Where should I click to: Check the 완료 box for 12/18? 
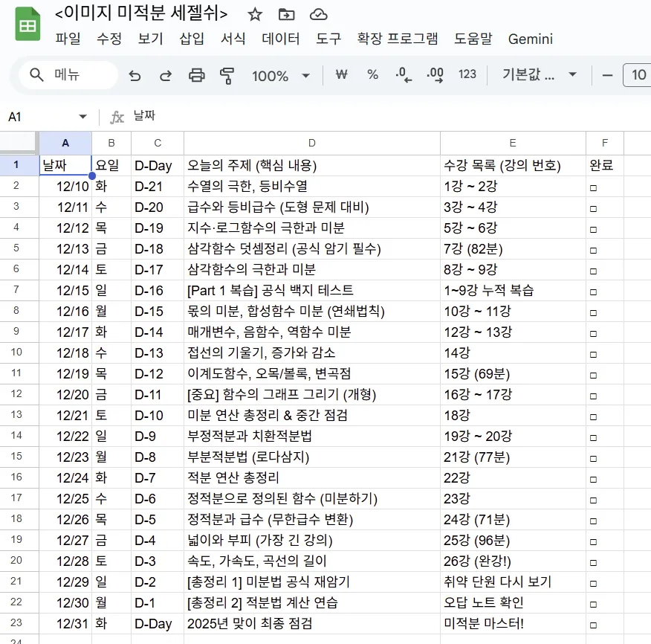593,355
